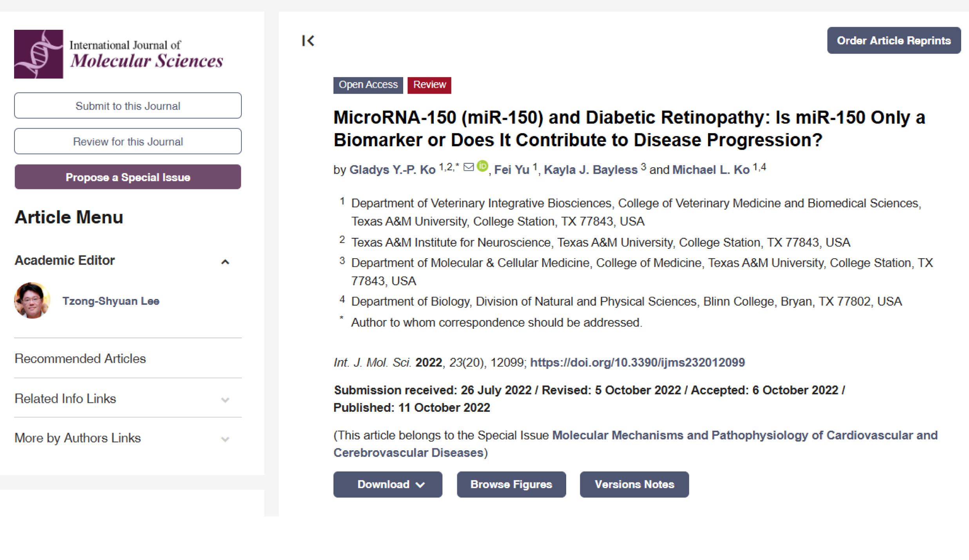The width and height of the screenshot is (969, 560).
Task: Open Browse Figures
Action: point(511,484)
